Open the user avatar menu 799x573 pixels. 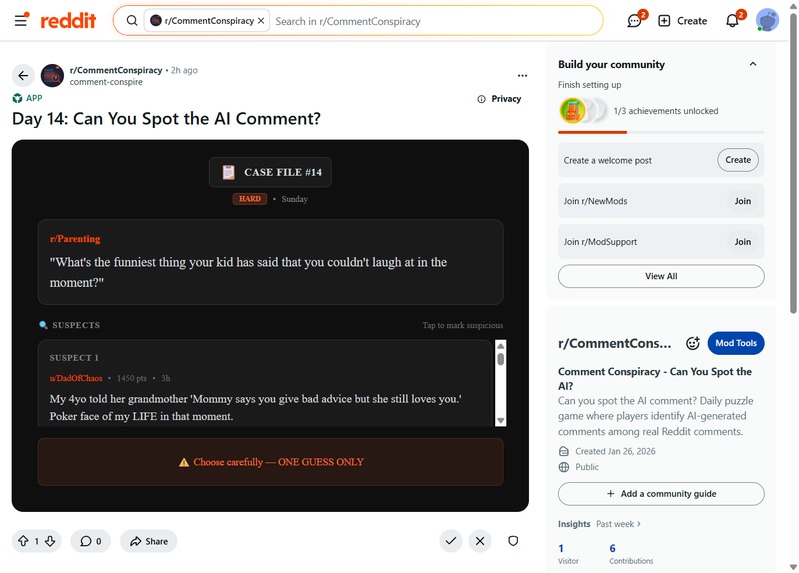[x=767, y=20]
